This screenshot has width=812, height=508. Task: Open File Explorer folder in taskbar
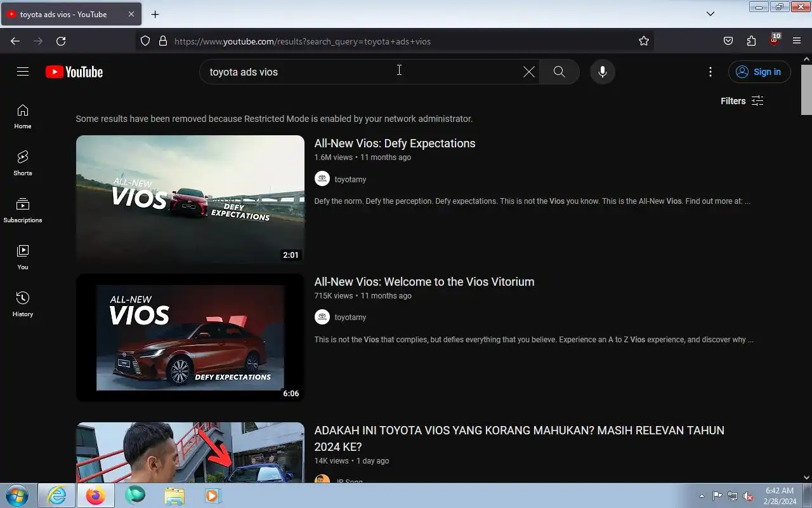(174, 495)
